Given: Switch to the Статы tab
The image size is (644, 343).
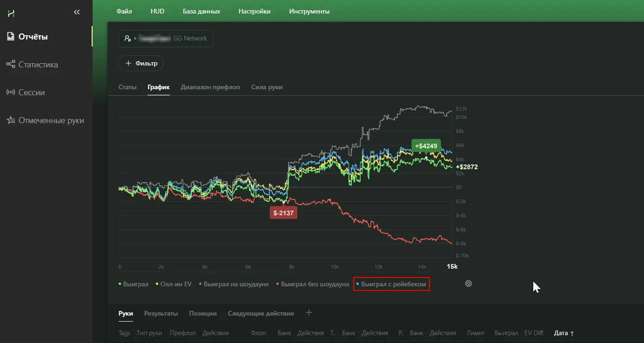Looking at the screenshot, I should click(x=127, y=87).
